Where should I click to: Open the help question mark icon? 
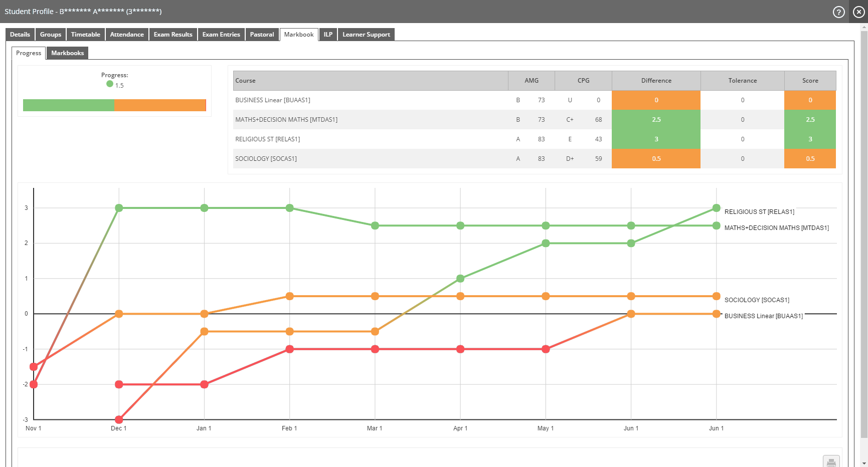(x=838, y=12)
